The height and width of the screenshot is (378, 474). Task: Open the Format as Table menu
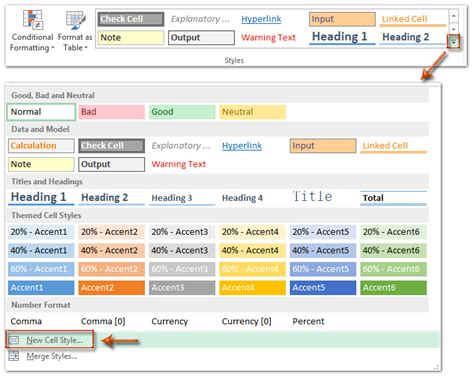(x=75, y=31)
